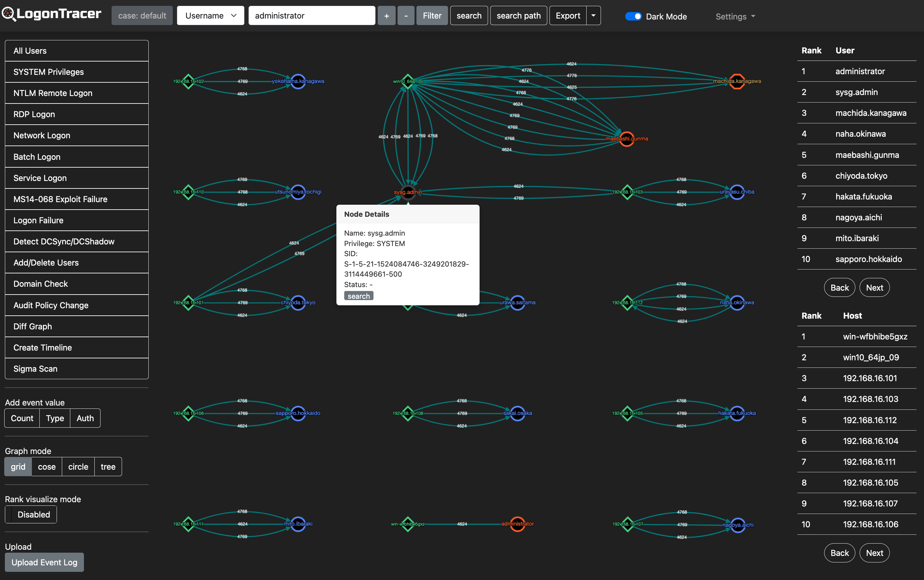924x580 pixels.
Task: Open the Username search type dropdown
Action: click(x=211, y=16)
